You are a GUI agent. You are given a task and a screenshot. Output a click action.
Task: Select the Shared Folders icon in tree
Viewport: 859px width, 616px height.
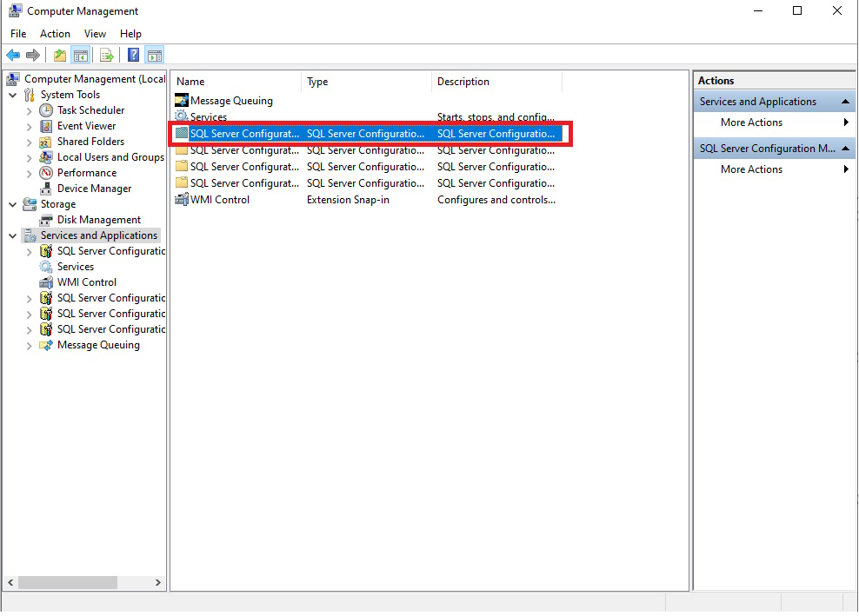pos(46,142)
